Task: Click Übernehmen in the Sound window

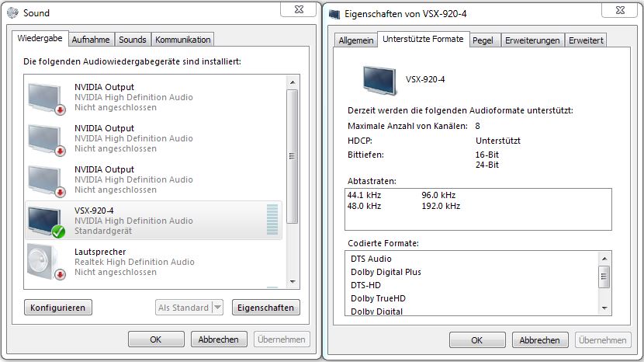Action: pyautogui.click(x=282, y=339)
